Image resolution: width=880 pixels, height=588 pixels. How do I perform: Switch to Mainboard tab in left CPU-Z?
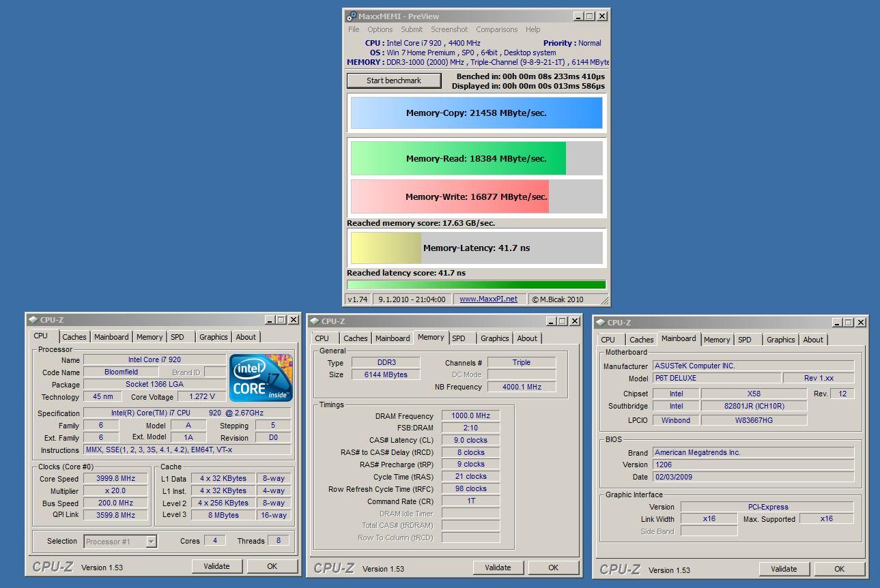[111, 337]
